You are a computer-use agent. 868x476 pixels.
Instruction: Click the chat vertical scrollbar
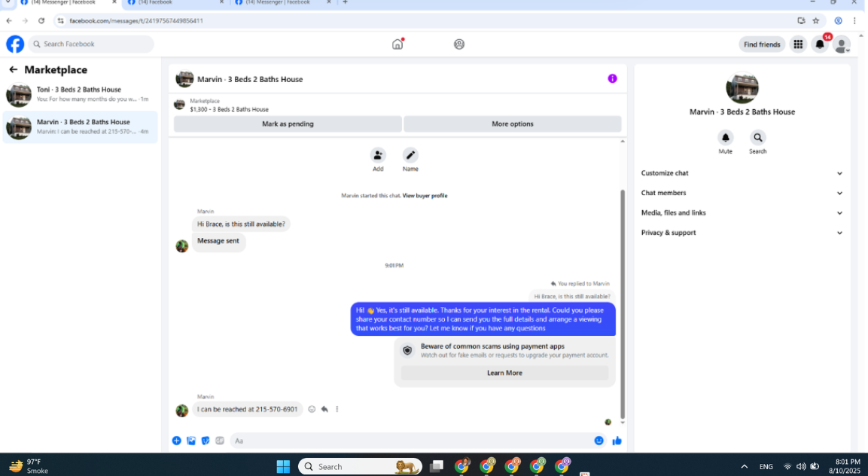(623, 304)
